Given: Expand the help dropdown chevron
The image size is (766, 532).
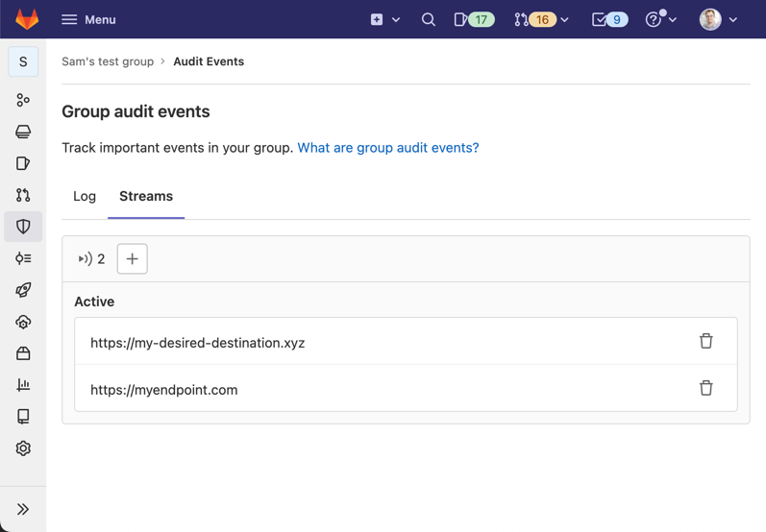Looking at the screenshot, I should pyautogui.click(x=673, y=20).
